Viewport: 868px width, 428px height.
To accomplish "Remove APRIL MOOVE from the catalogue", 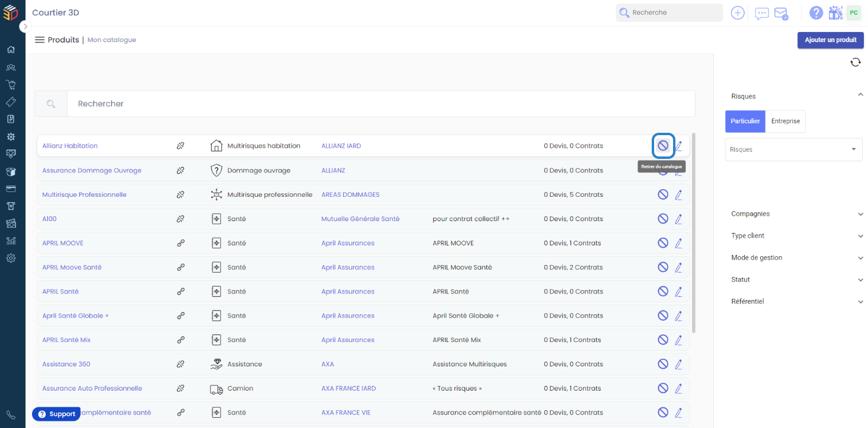I will tap(663, 243).
